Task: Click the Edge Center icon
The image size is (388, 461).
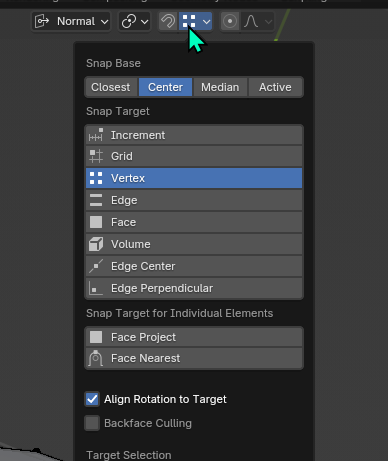Action: (x=96, y=266)
